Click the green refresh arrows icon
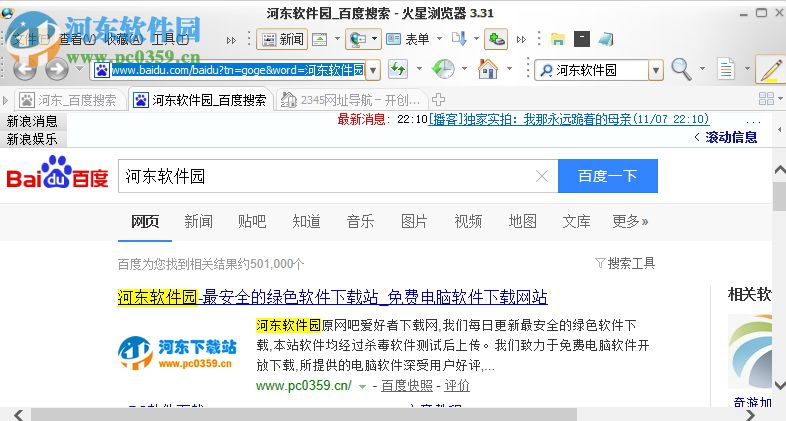Screen dimensions: 786x421 click(x=398, y=69)
